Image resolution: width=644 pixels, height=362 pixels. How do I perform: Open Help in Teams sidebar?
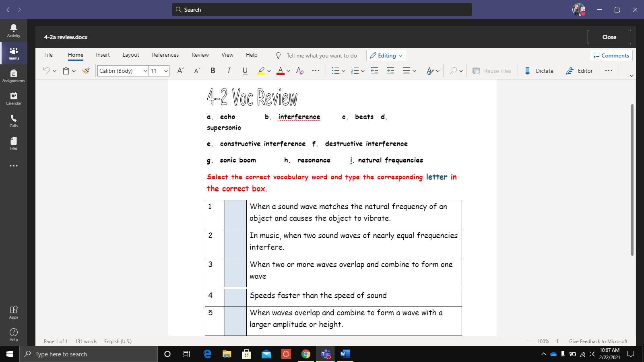point(13,335)
